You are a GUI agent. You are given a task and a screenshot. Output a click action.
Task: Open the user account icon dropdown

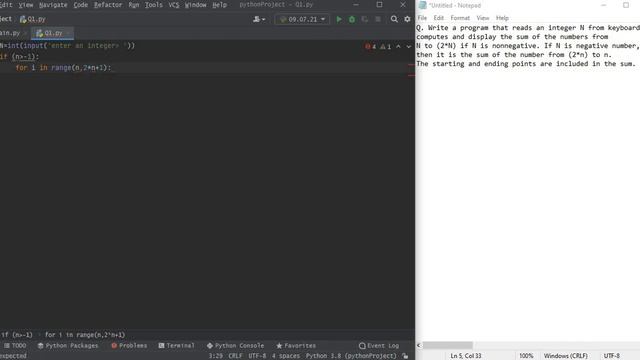tap(259, 19)
